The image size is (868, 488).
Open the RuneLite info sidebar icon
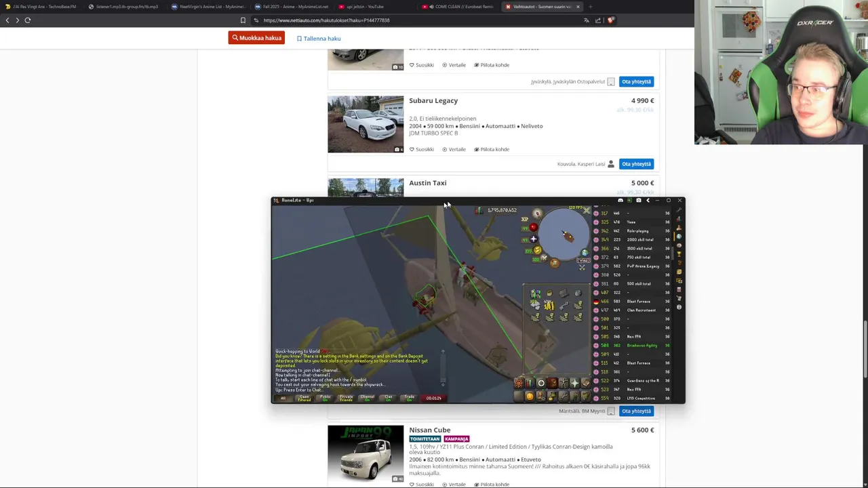679,307
